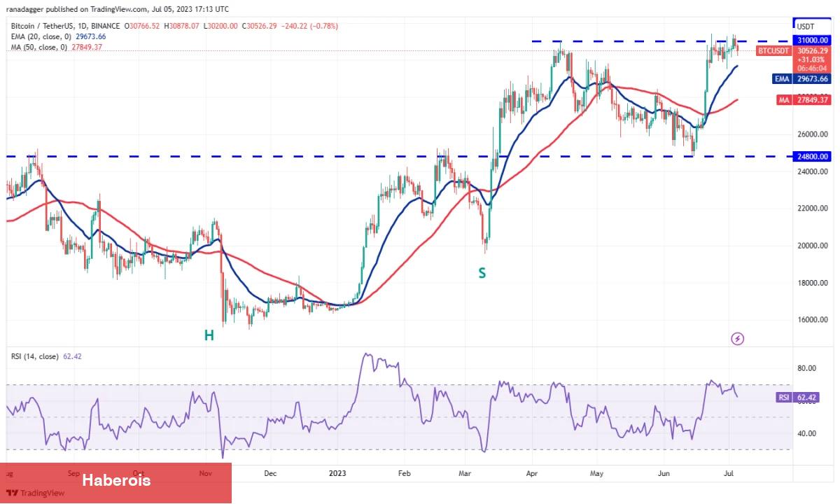The width and height of the screenshot is (840, 504).
Task: Select the USDT currency label
Action: coord(805,26)
